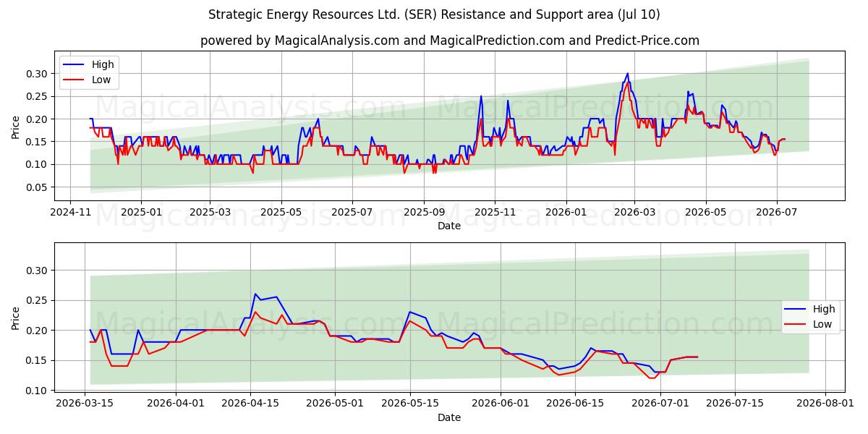Click the '2025-01' tick label

140,213
